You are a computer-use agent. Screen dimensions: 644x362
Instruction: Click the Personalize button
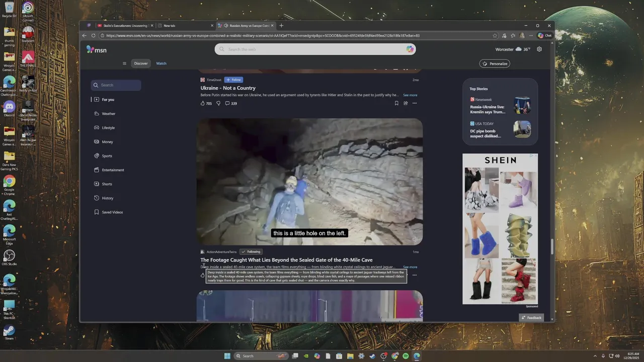pyautogui.click(x=495, y=63)
